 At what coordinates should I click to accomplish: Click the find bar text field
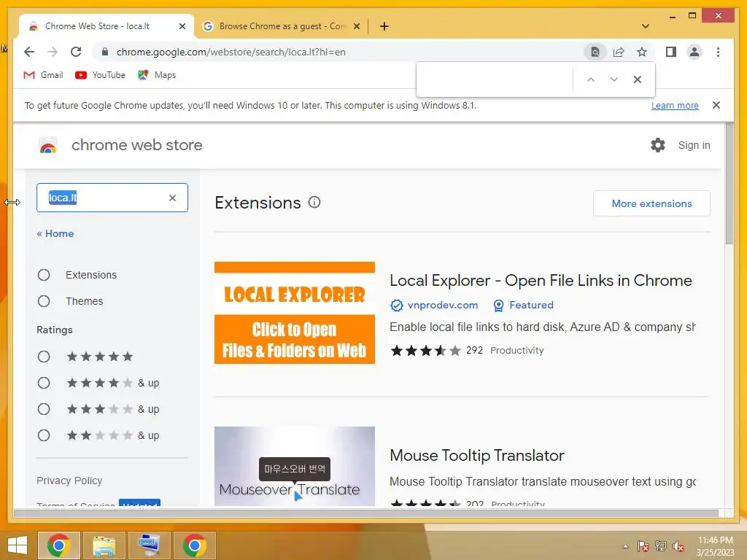tap(495, 79)
